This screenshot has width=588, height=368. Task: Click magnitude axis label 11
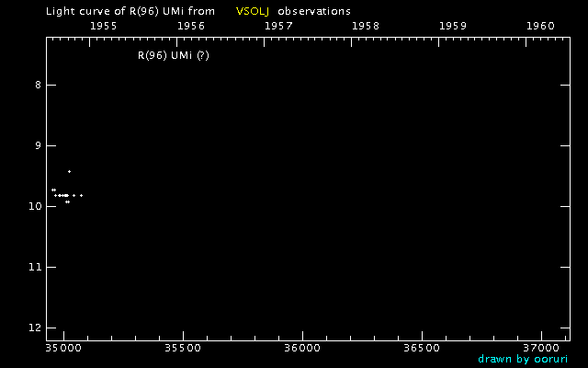click(35, 267)
